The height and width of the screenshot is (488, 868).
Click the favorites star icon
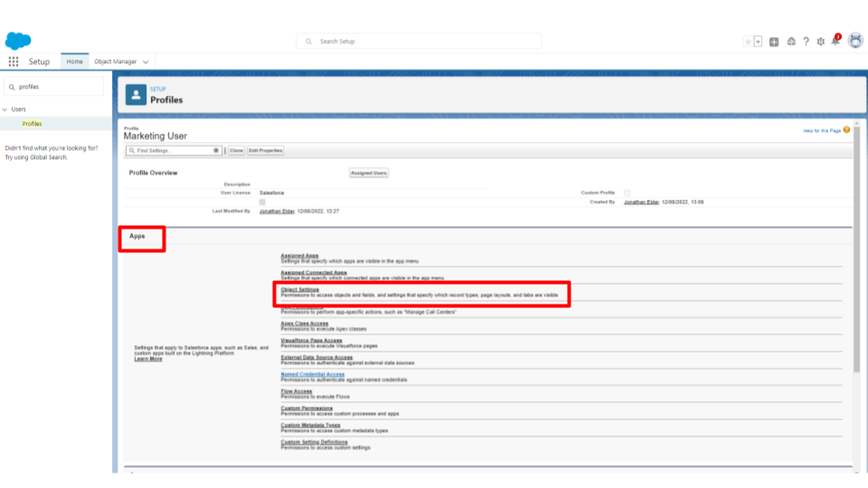click(748, 42)
